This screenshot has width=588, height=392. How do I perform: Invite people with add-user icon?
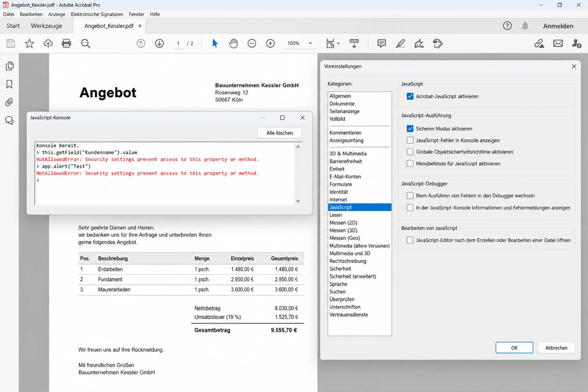point(577,43)
